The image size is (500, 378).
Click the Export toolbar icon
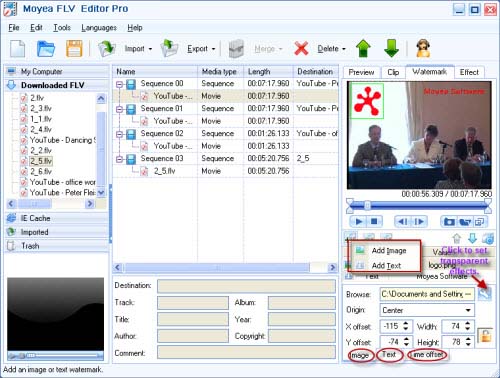[x=169, y=49]
